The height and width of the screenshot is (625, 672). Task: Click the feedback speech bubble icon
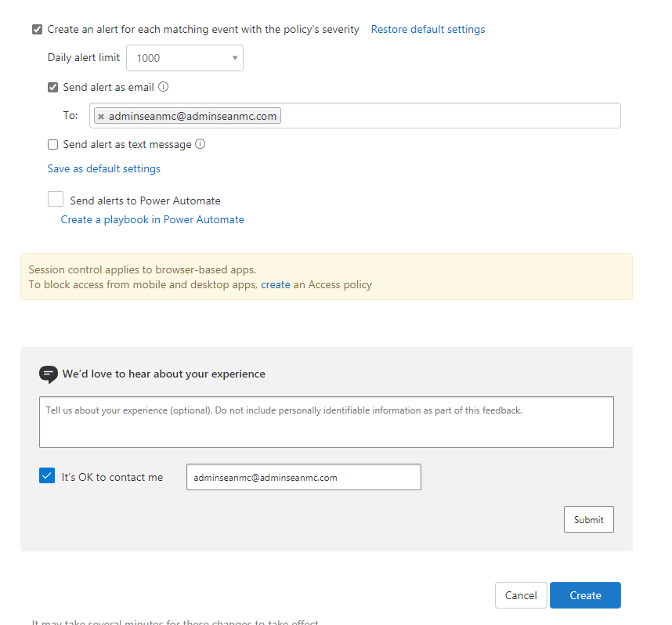(x=48, y=374)
